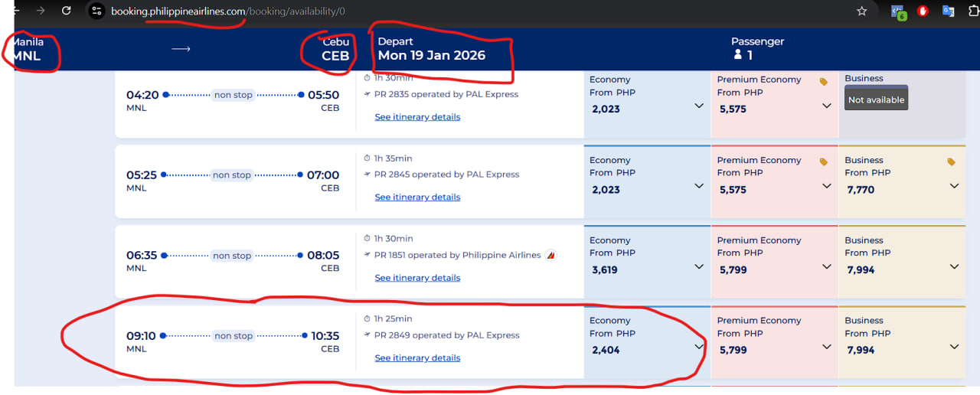Open itinerary details for flight PR 1851

(417, 278)
